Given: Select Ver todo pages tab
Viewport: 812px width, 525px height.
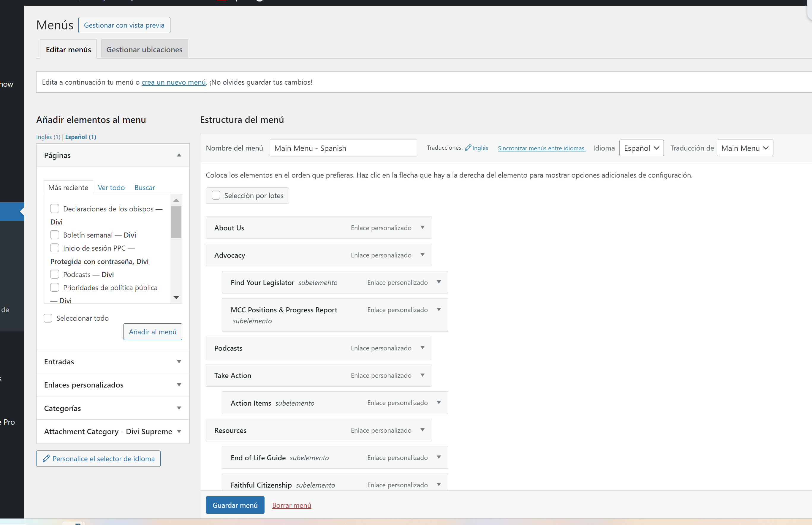Looking at the screenshot, I should pyautogui.click(x=111, y=187).
